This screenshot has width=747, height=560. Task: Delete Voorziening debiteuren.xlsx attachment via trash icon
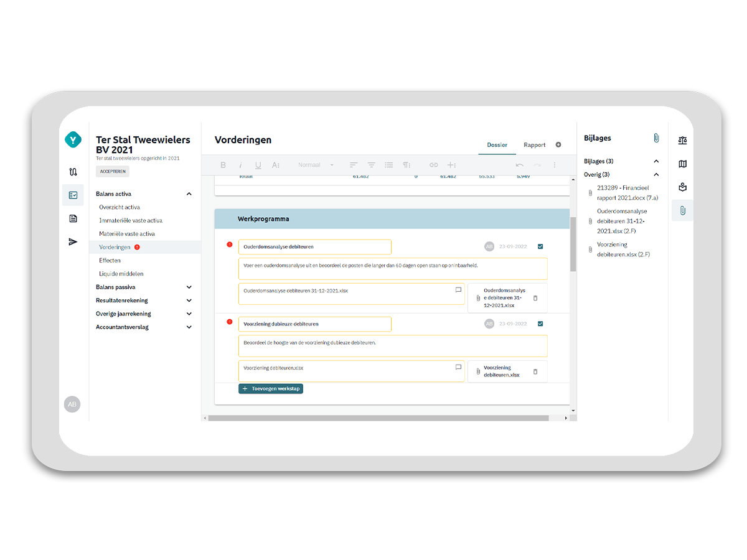pyautogui.click(x=535, y=371)
